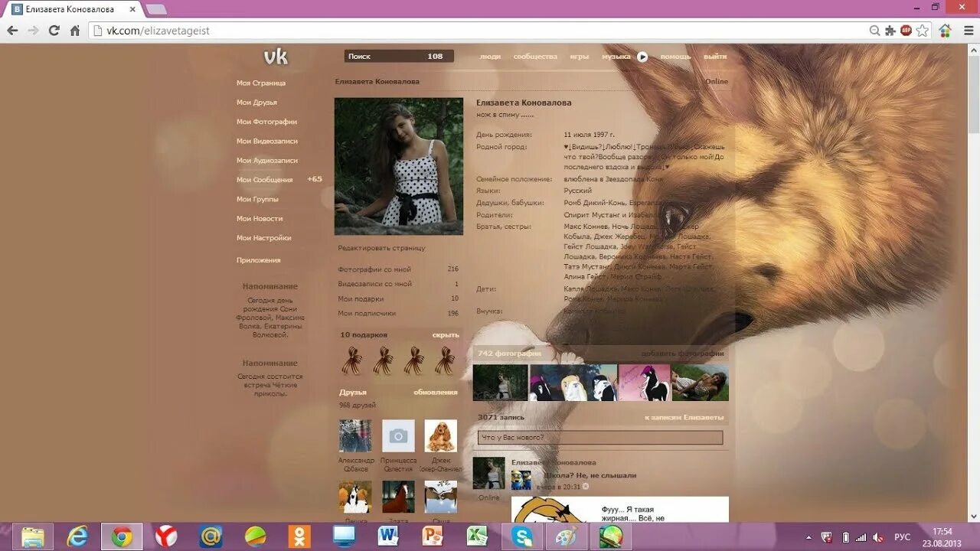This screenshot has width=980, height=551.
Task: Open the AdBlock Plus icon
Action: (906, 31)
